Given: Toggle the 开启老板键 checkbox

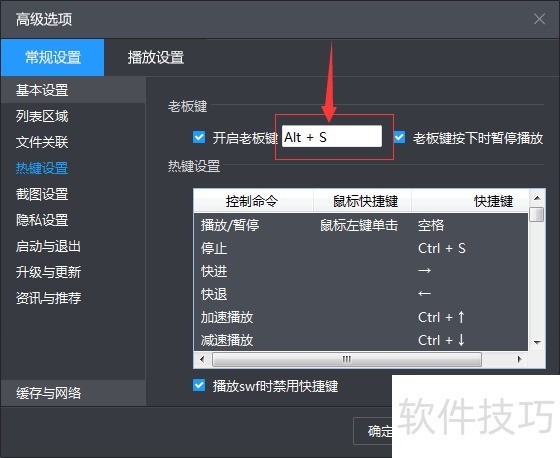Looking at the screenshot, I should click(199, 137).
